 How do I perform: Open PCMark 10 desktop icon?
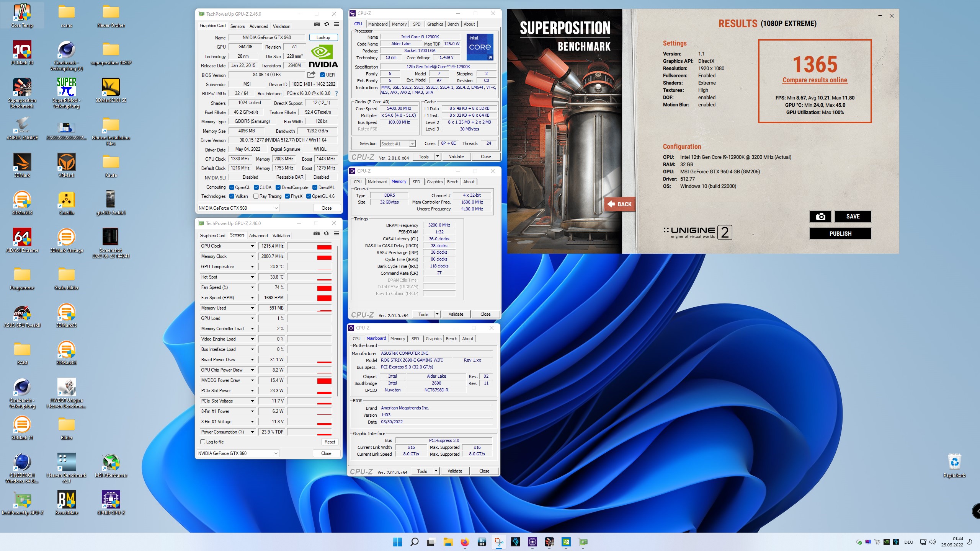point(22,53)
